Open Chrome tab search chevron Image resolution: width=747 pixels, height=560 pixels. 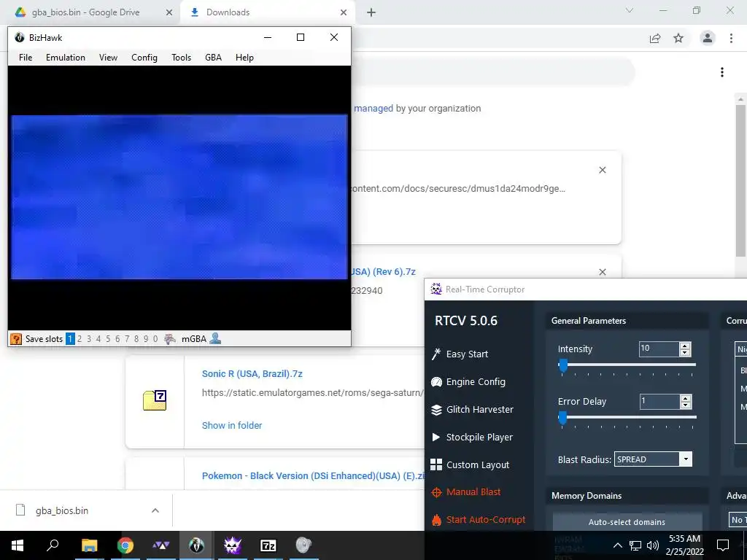click(630, 10)
